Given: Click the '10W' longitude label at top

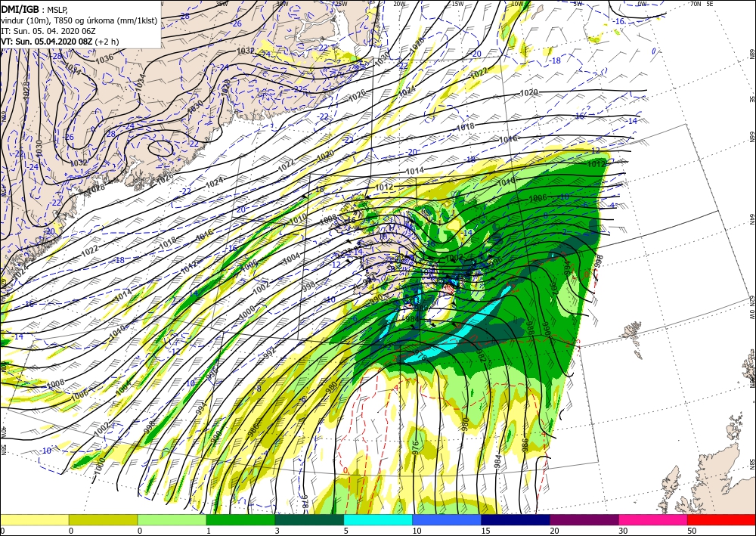Looking at the screenshot, I should 517,3.
